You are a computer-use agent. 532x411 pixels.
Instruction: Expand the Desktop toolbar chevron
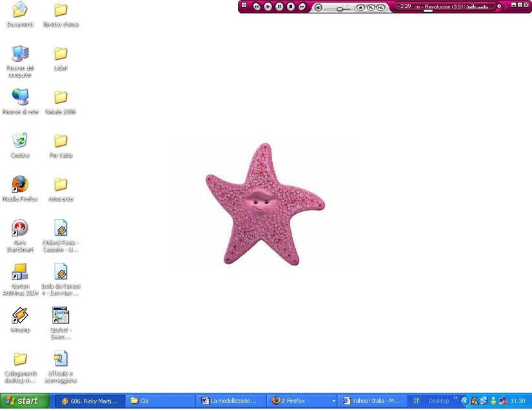455,397
